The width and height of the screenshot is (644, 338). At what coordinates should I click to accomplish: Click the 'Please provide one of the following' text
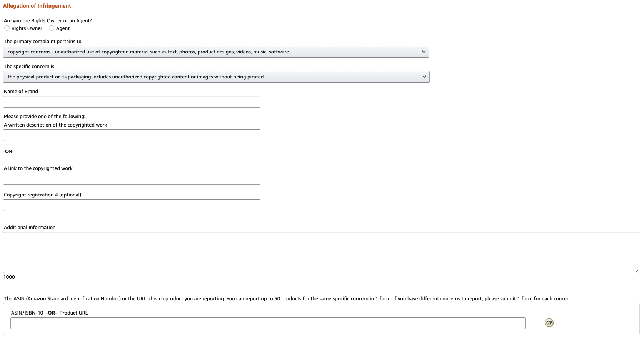pos(45,117)
